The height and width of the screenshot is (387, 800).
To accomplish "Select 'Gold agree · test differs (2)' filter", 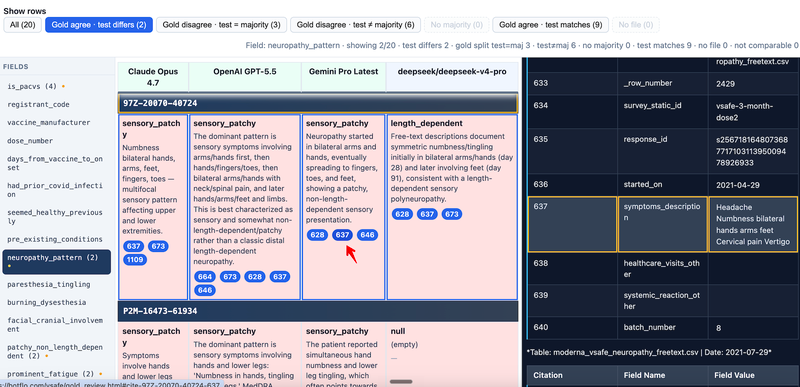I will pos(98,24).
